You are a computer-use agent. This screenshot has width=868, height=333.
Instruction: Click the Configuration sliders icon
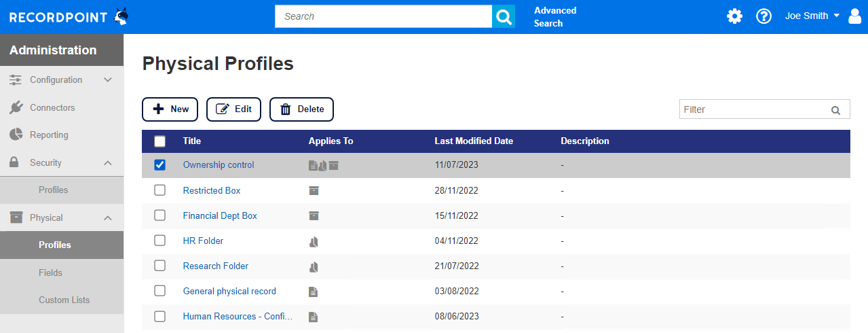tap(16, 80)
